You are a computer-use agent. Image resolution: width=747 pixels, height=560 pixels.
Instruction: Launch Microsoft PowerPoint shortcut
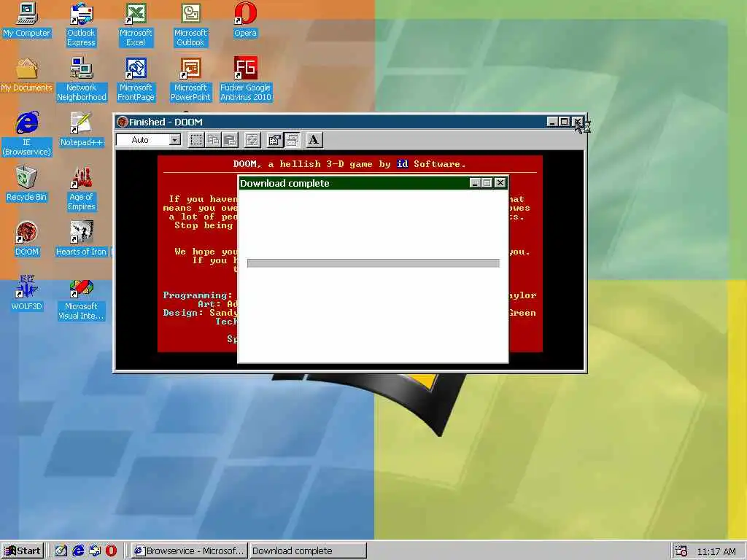(x=190, y=79)
